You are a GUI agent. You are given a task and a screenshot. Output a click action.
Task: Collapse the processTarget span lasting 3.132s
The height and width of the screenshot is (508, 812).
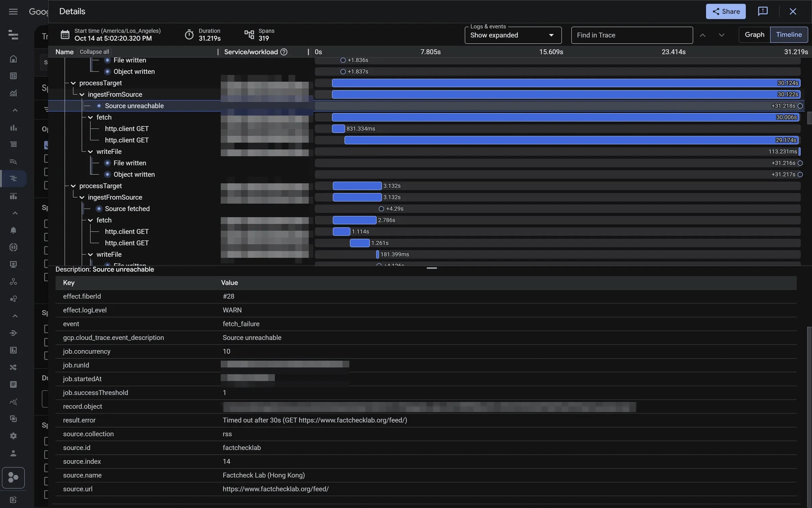click(x=73, y=186)
